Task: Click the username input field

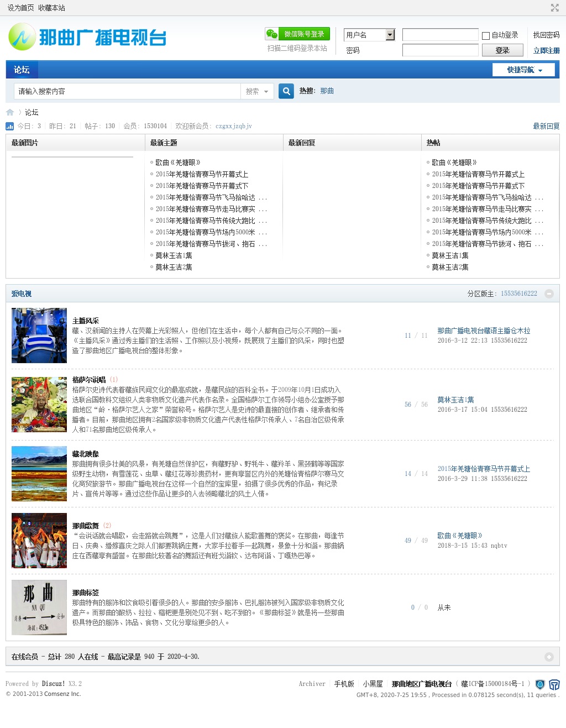Action: click(440, 35)
